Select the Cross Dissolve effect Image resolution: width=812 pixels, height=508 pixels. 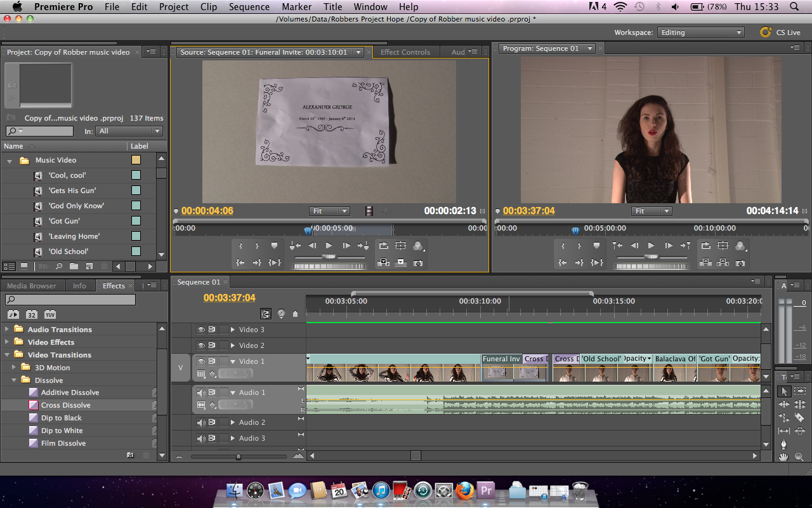(x=66, y=405)
